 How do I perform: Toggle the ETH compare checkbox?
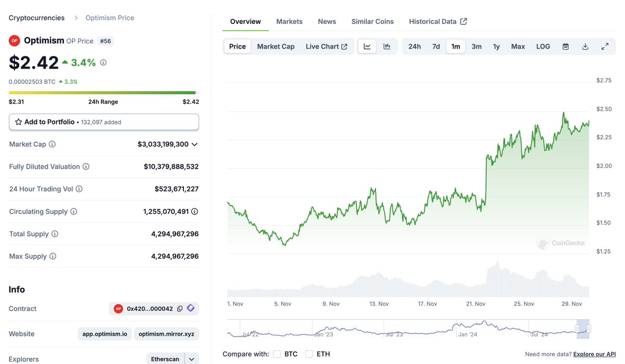point(309,354)
